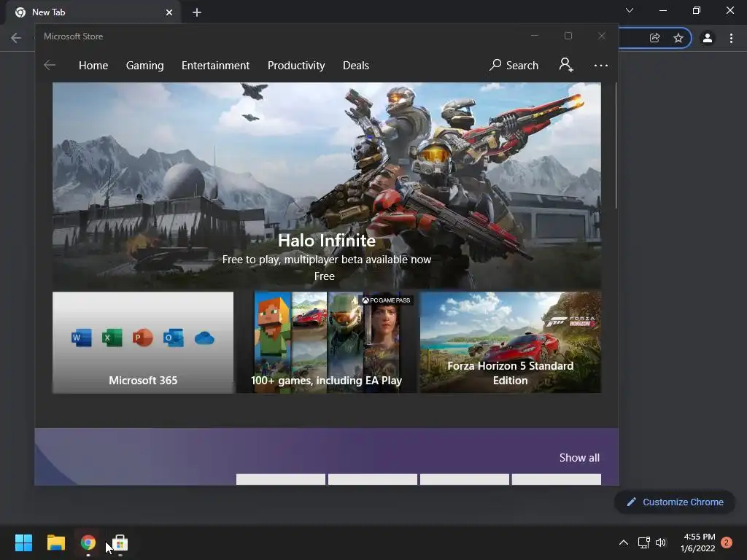
Task: Click the OneDrive cloud icon in tile
Action: [x=204, y=338]
